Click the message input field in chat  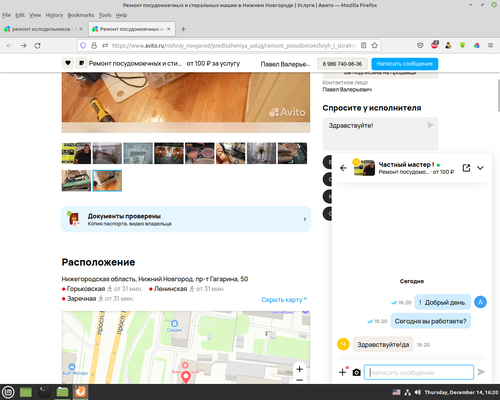coord(419,372)
